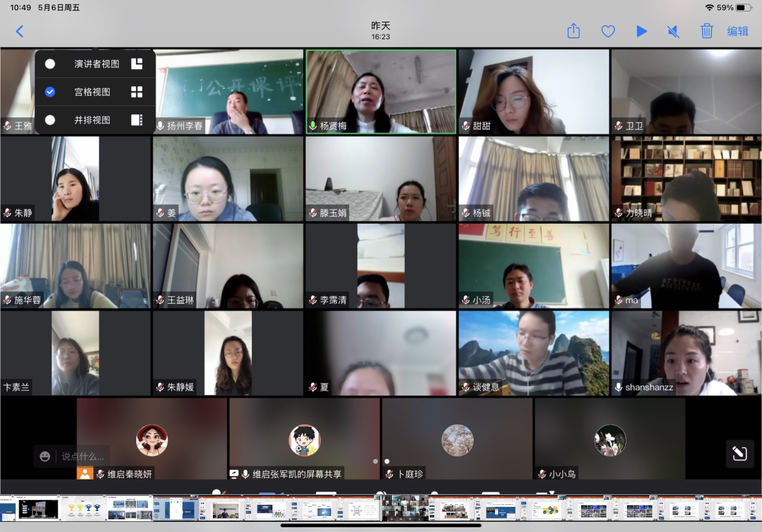
Task: Choose 并排视图 radio button
Action: click(x=50, y=120)
